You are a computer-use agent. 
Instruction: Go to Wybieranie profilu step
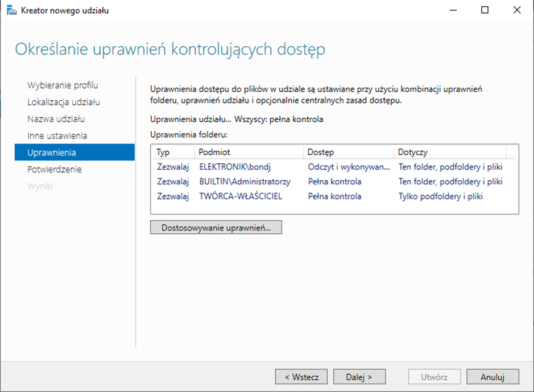coord(63,85)
